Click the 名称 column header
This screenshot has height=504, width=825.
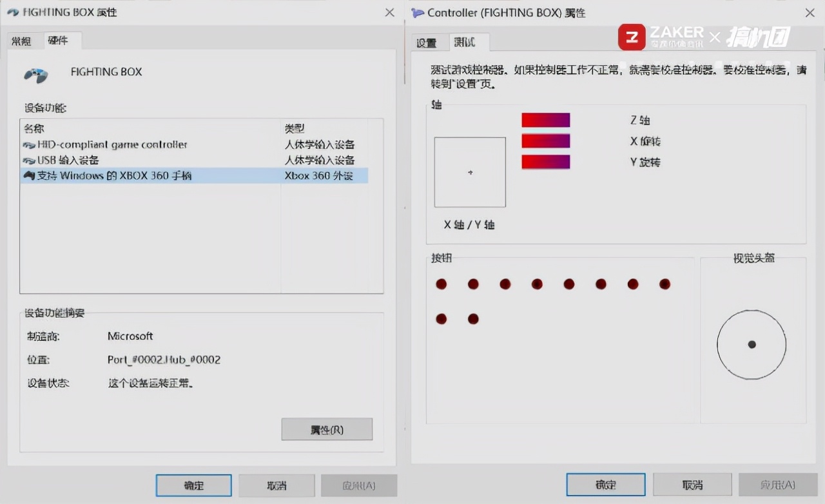[151, 129]
